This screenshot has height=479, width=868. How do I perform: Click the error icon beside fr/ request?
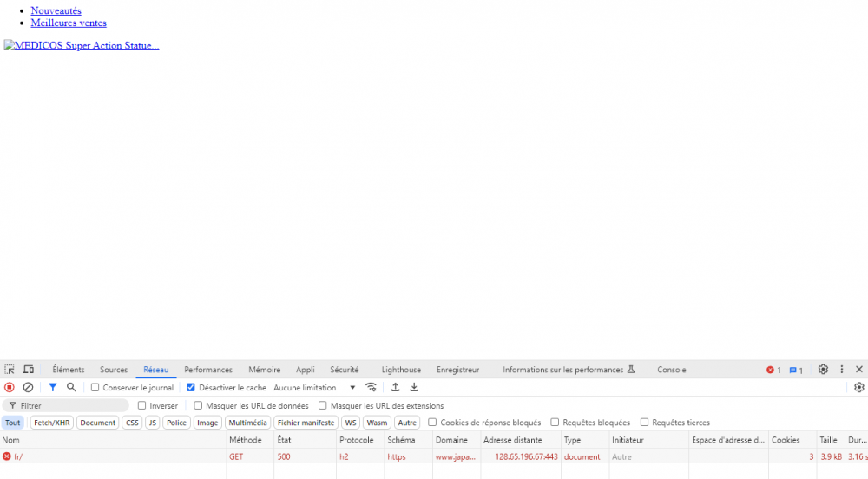(7, 456)
